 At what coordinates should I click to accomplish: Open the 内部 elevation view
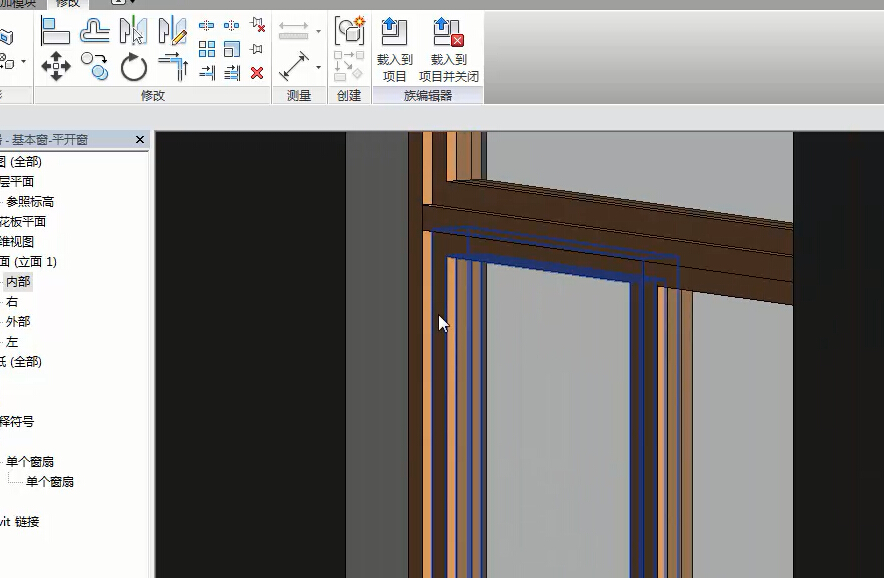[18, 282]
